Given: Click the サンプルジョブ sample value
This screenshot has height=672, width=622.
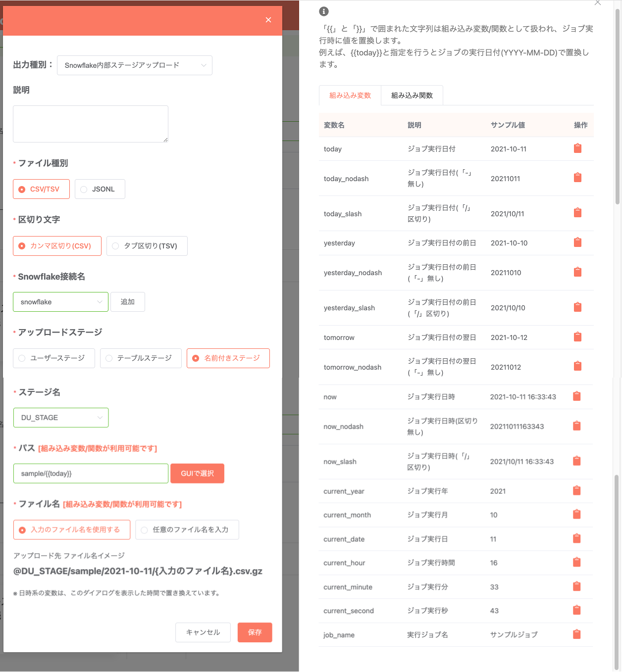Looking at the screenshot, I should tap(514, 635).
